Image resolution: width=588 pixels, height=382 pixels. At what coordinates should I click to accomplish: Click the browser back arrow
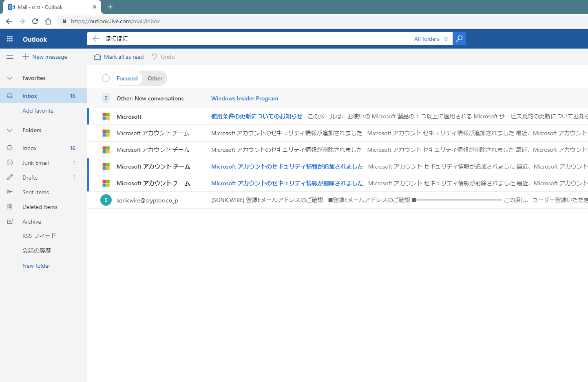[x=9, y=21]
